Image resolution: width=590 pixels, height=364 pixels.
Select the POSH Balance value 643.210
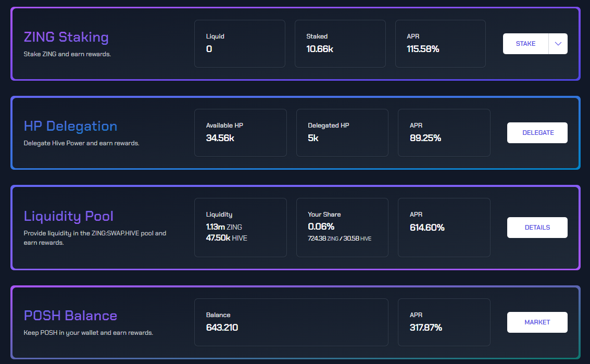[222, 328]
